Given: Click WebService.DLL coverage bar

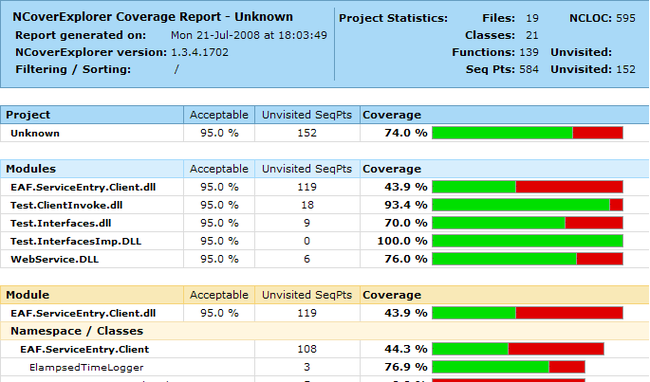Looking at the screenshot, I should [x=527, y=259].
